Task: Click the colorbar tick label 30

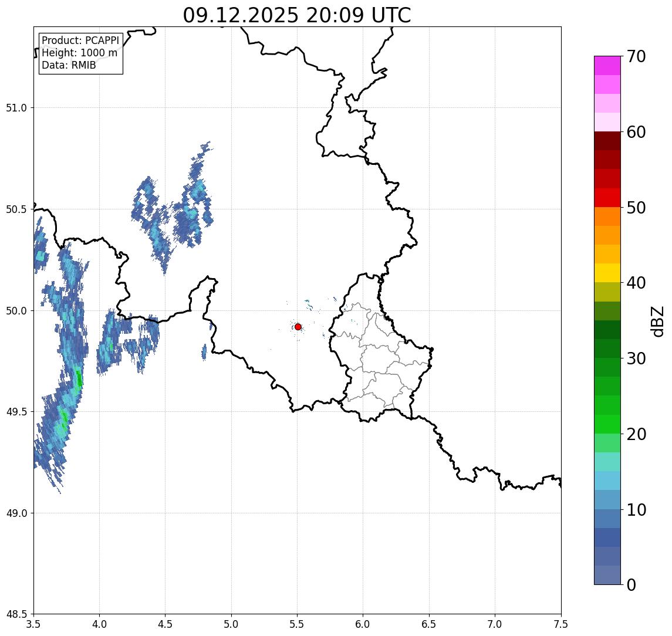Action: tap(636, 358)
